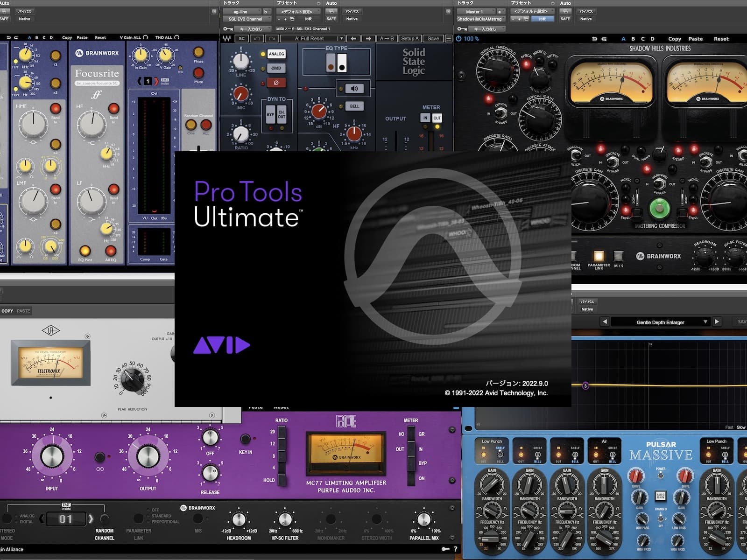The width and height of the screenshot is (747, 560).
Task: Click Paste in Shadow Hills toolbar
Action: [x=696, y=39]
